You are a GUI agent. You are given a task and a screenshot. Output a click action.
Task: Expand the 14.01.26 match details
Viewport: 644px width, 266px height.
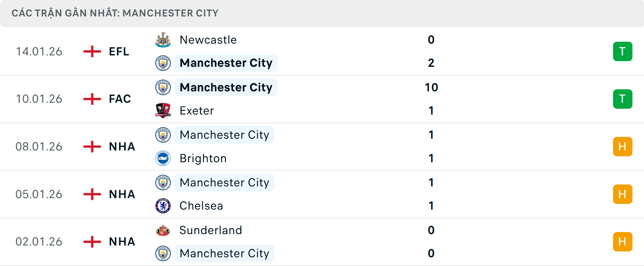[x=322, y=51]
